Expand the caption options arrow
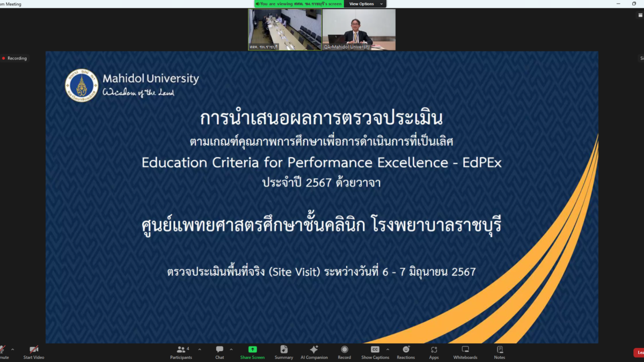This screenshot has width=644, height=362. [387, 349]
